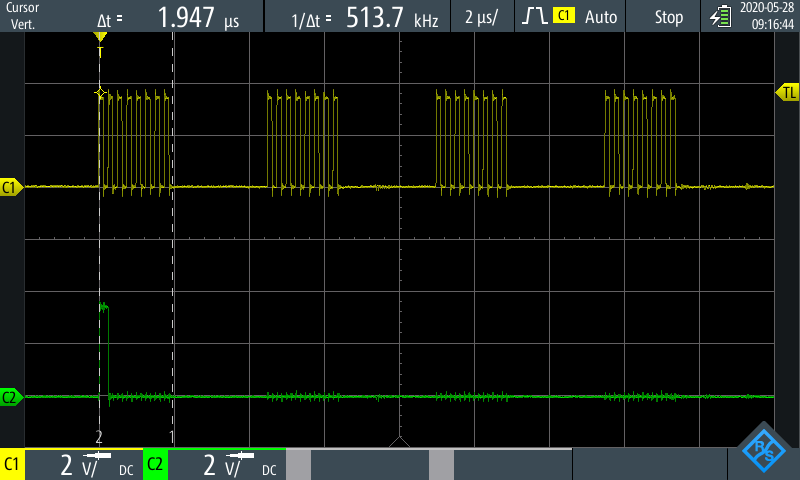Open the 2 µs/ timebase setting

pos(481,17)
